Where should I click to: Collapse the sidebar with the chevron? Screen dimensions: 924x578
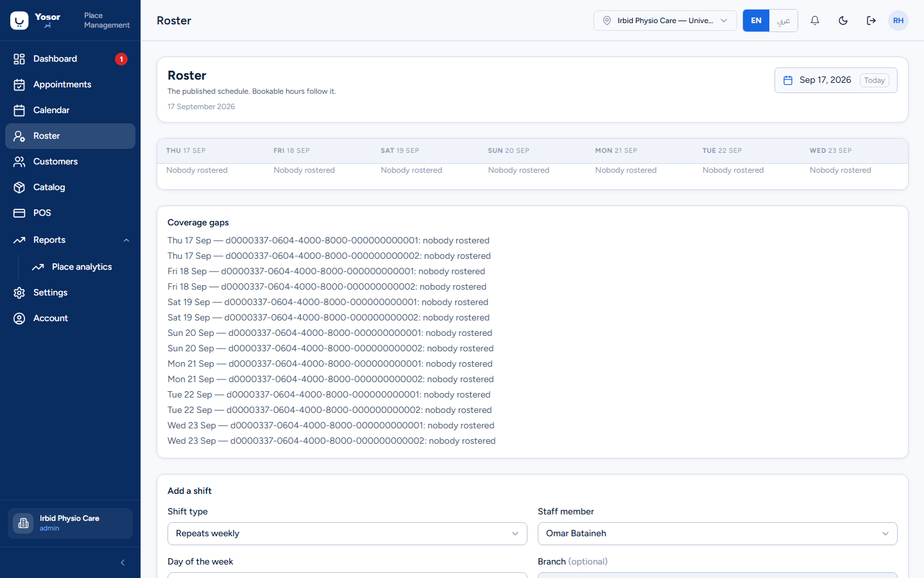[123, 563]
